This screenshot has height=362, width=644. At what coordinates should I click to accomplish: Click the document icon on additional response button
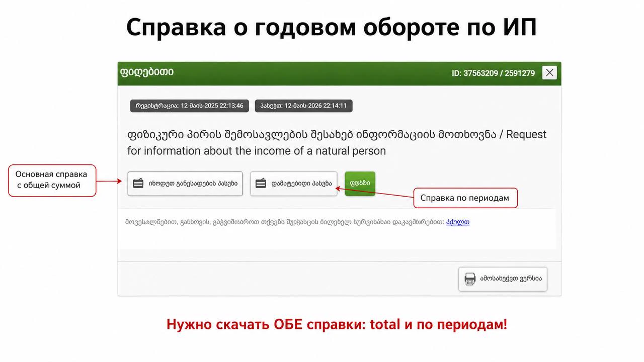click(261, 184)
